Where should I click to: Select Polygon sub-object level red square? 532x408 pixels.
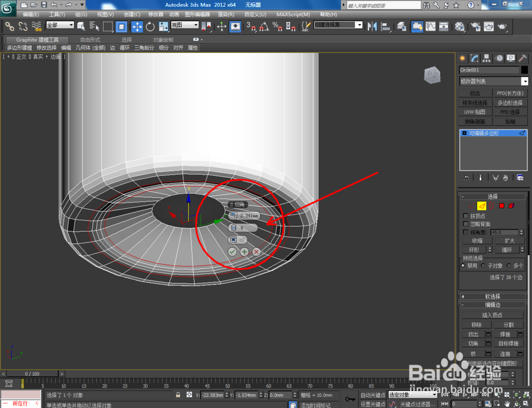click(x=502, y=206)
